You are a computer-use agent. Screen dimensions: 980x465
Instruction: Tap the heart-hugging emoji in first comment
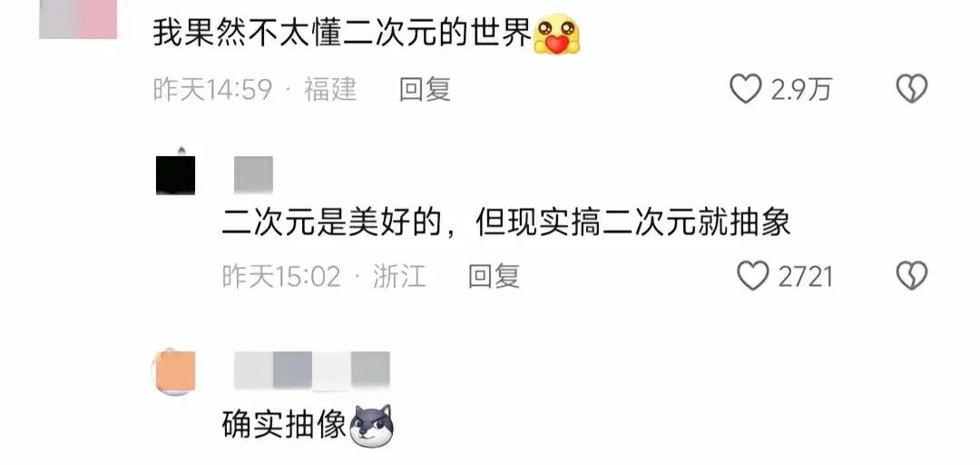click(x=555, y=35)
